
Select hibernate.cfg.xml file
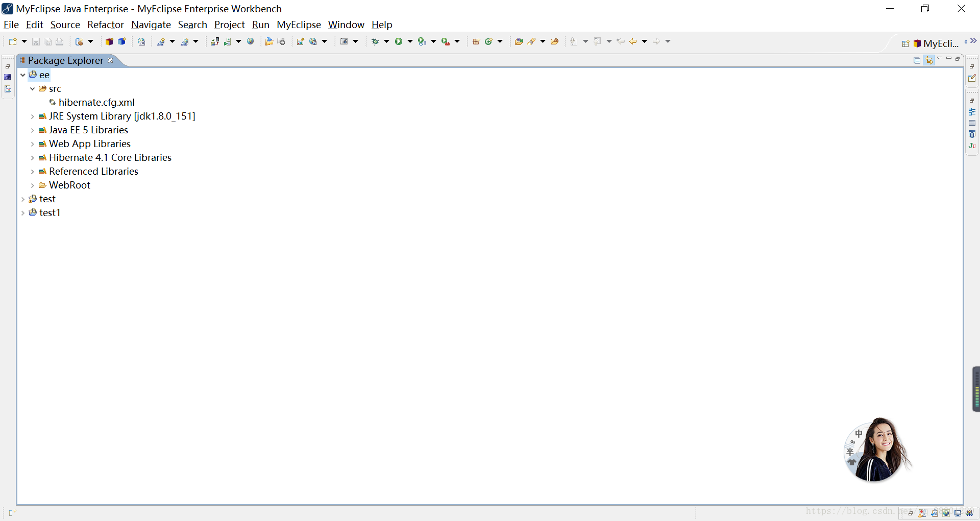(x=96, y=103)
